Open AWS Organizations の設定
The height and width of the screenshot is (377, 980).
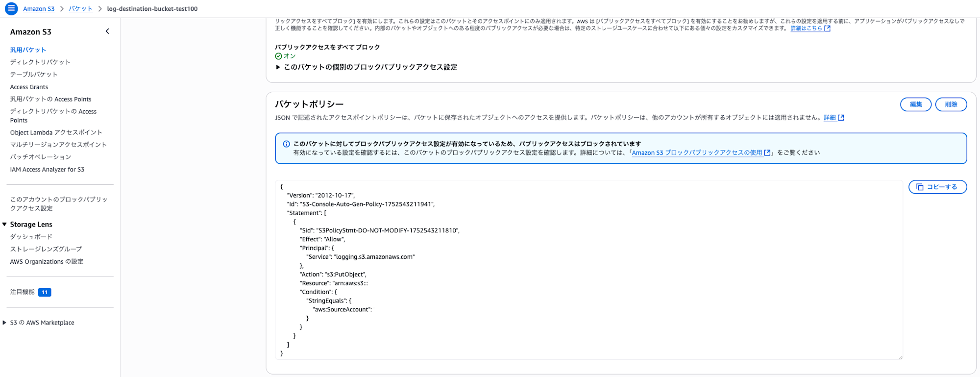47,262
